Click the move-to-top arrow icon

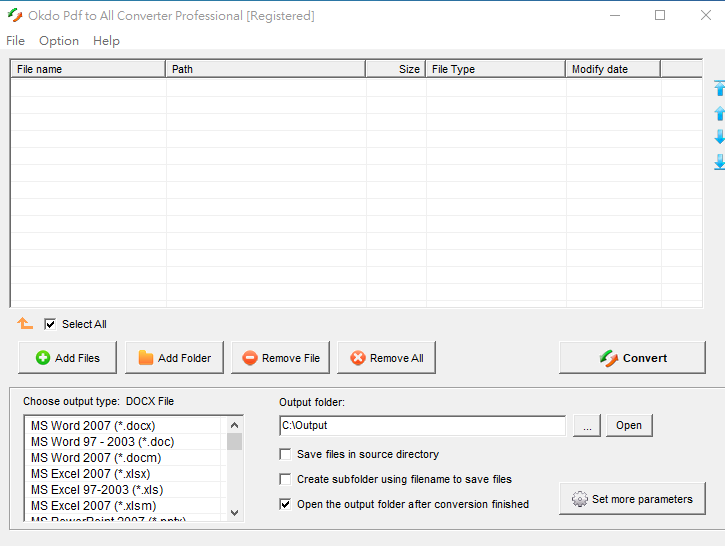point(719,88)
